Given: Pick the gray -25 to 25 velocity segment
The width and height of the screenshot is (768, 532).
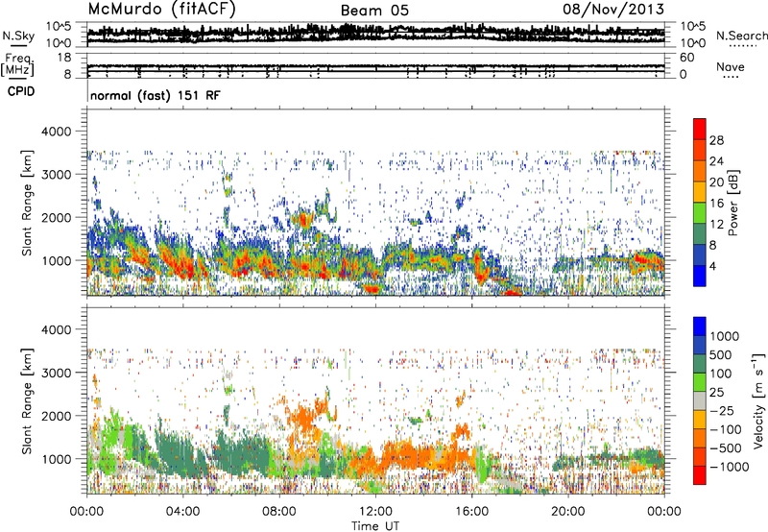Looking at the screenshot, I should (700, 400).
